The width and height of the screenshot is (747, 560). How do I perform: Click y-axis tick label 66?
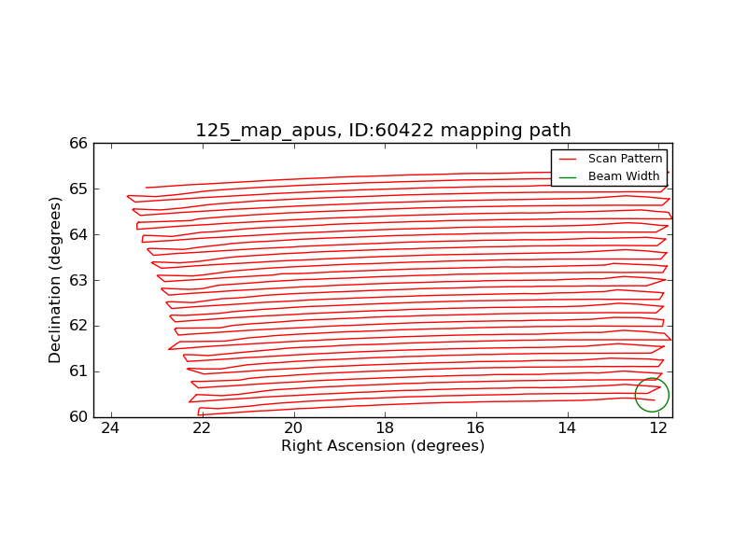[x=78, y=144]
